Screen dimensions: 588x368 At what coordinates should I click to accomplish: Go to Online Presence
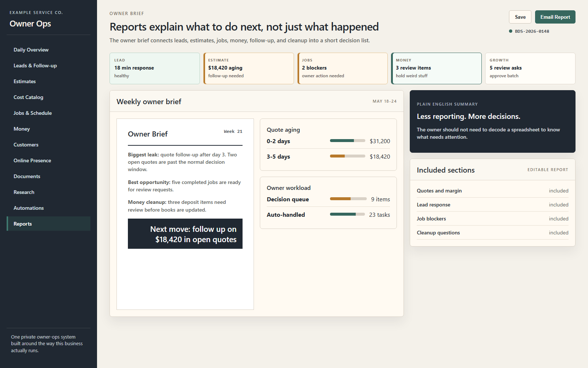(x=49, y=160)
